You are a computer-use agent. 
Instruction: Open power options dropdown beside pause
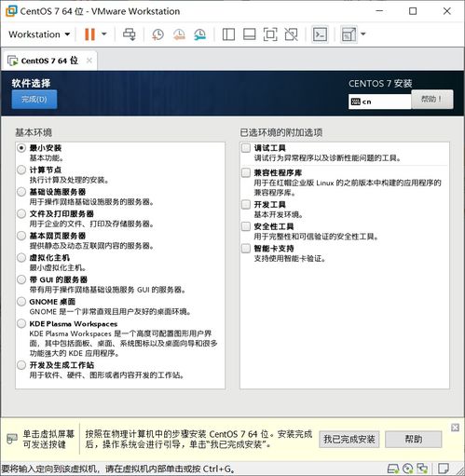(x=104, y=34)
